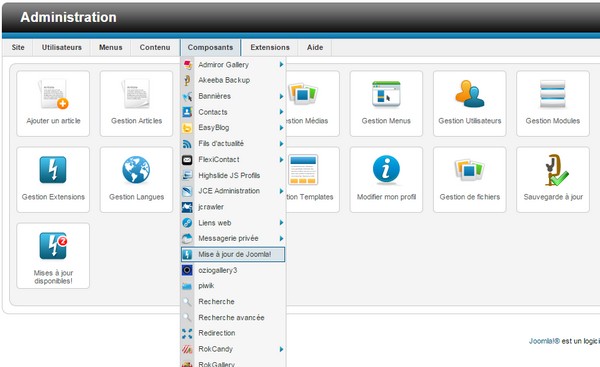Click the oziogallery3 menu icon
Screen dimensions: 600x367
(x=187, y=270)
